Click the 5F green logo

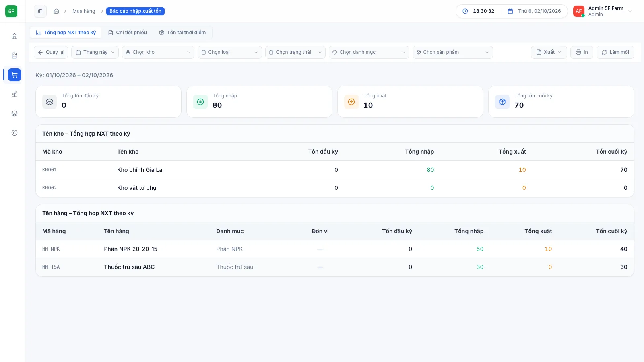pyautogui.click(x=11, y=11)
